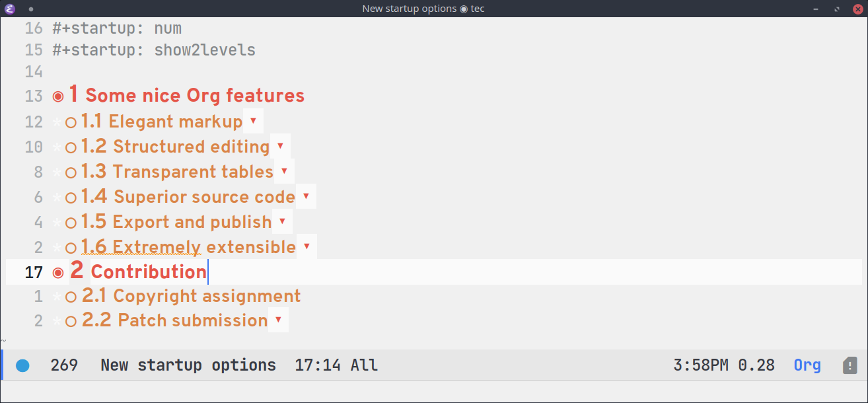
Task: Click the file icon at modeline right end
Action: pyautogui.click(x=850, y=365)
